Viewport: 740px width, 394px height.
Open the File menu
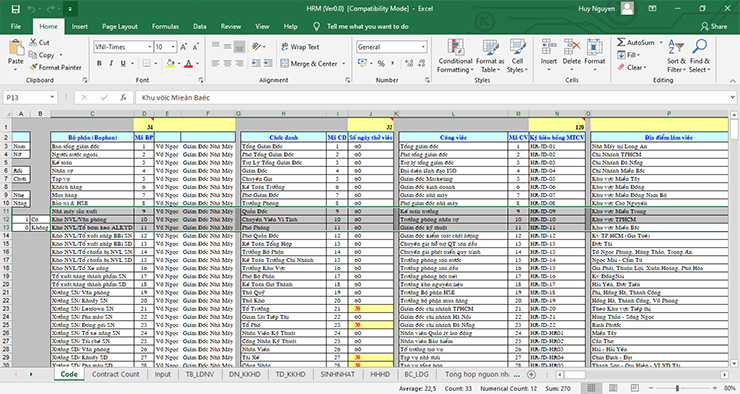tap(16, 26)
